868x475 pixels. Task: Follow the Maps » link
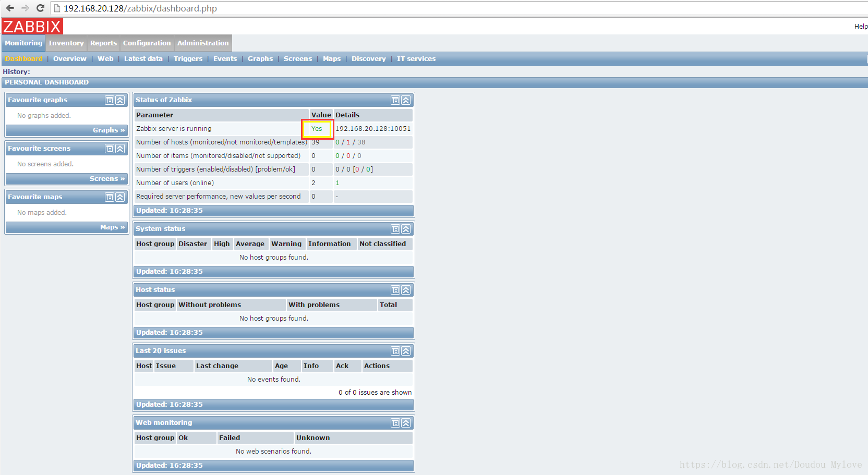(113, 227)
